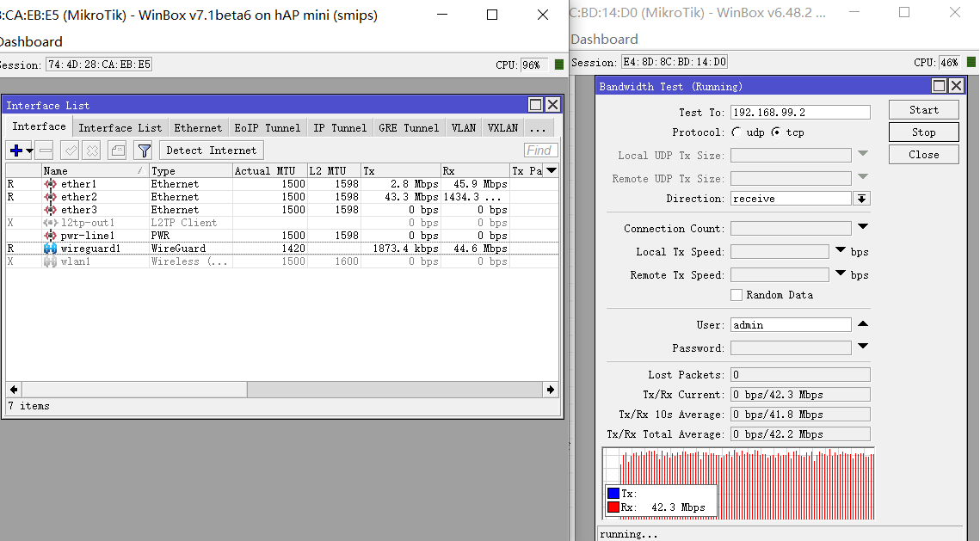The width and height of the screenshot is (980, 541).
Task: Click the ether3 interface icon
Action: click(50, 210)
